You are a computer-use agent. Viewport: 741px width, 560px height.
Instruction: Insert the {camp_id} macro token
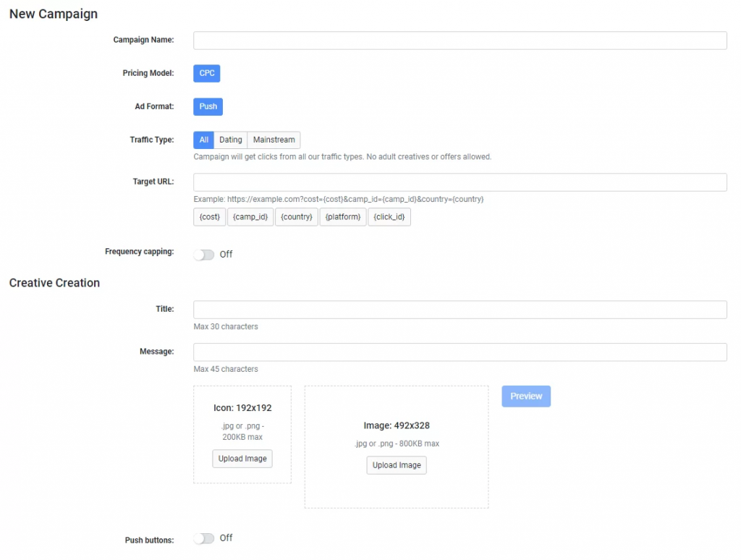(250, 217)
